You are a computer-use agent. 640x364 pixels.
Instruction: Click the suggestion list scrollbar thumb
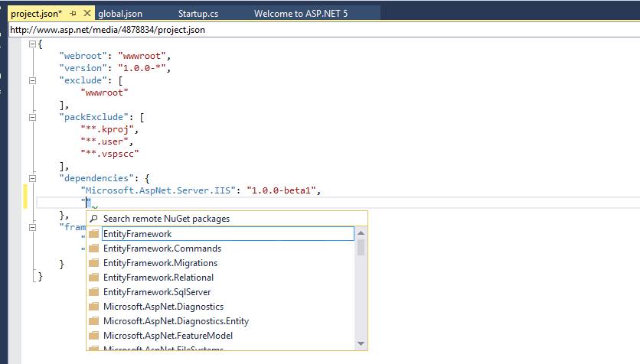[x=361, y=247]
